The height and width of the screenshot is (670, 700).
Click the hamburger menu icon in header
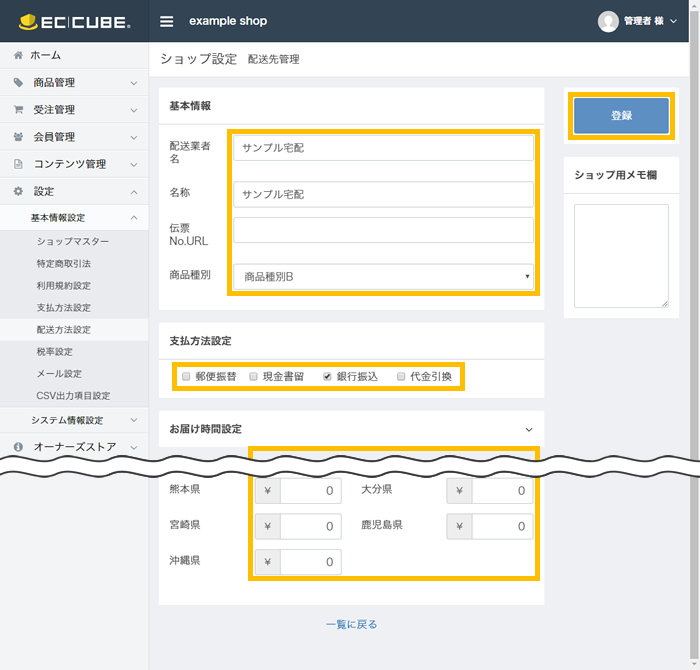pos(166,21)
